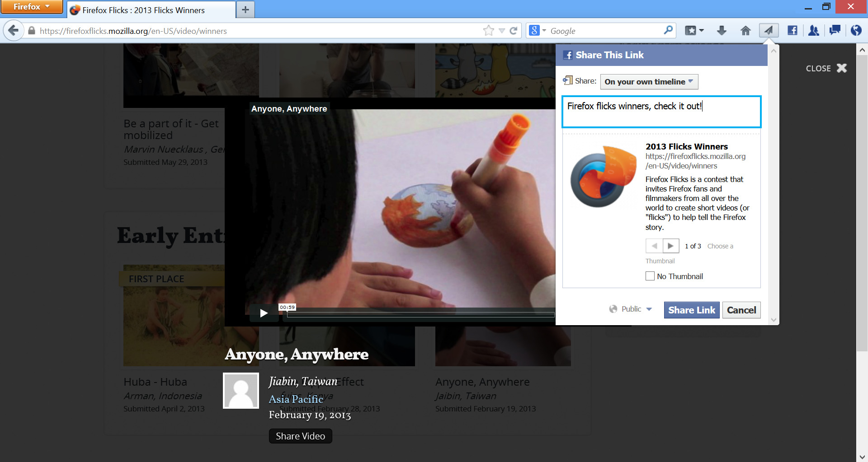This screenshot has height=462, width=868.
Task: Click the video playback progress bar
Action: (x=420, y=315)
